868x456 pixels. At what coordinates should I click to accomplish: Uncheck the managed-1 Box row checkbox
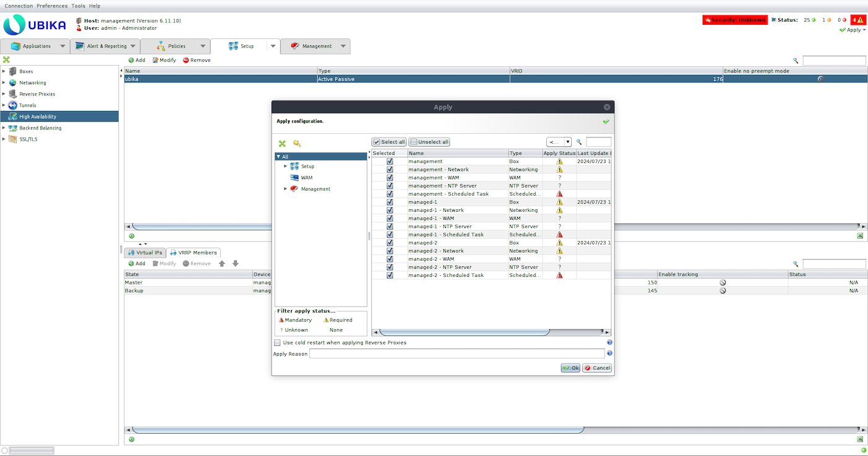[x=390, y=202]
